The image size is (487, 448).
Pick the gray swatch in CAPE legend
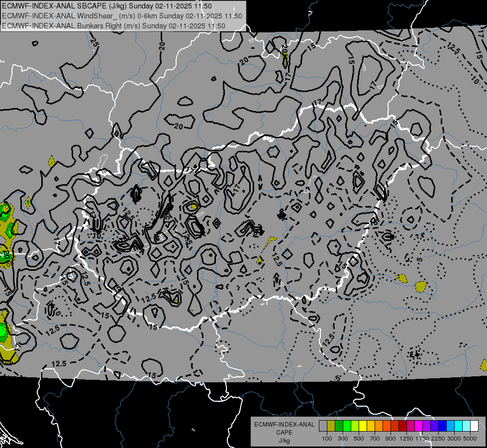click(x=323, y=426)
